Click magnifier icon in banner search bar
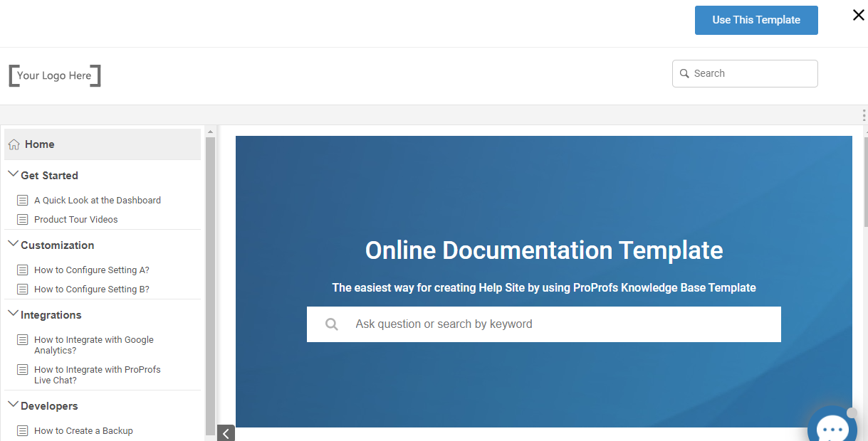 (331, 324)
